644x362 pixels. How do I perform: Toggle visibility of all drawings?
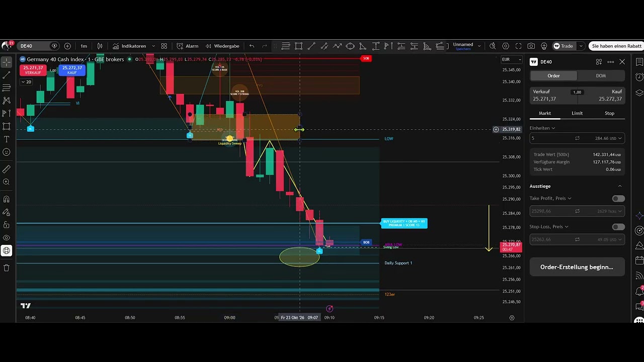coord(7,238)
